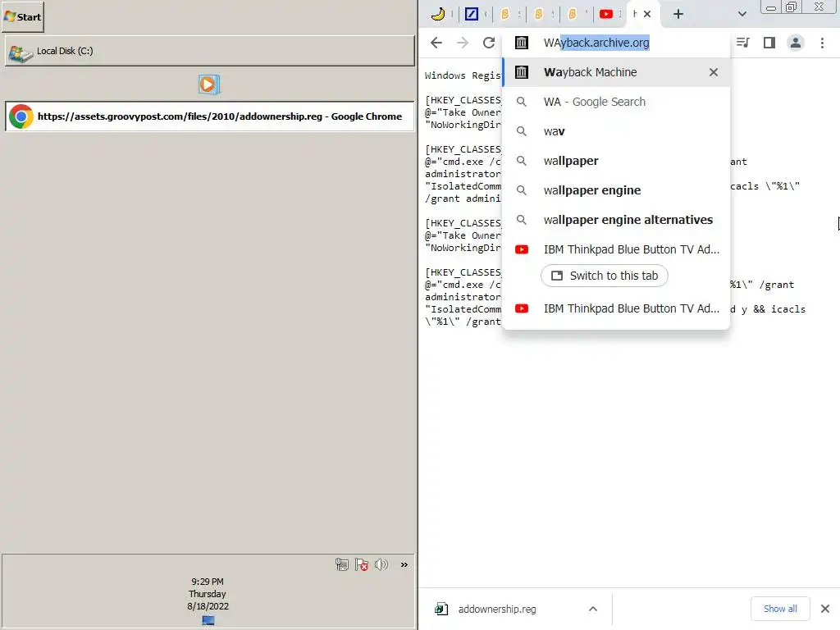Choose the wallpaper search suggestion
The height and width of the screenshot is (630, 840).
tap(616, 161)
